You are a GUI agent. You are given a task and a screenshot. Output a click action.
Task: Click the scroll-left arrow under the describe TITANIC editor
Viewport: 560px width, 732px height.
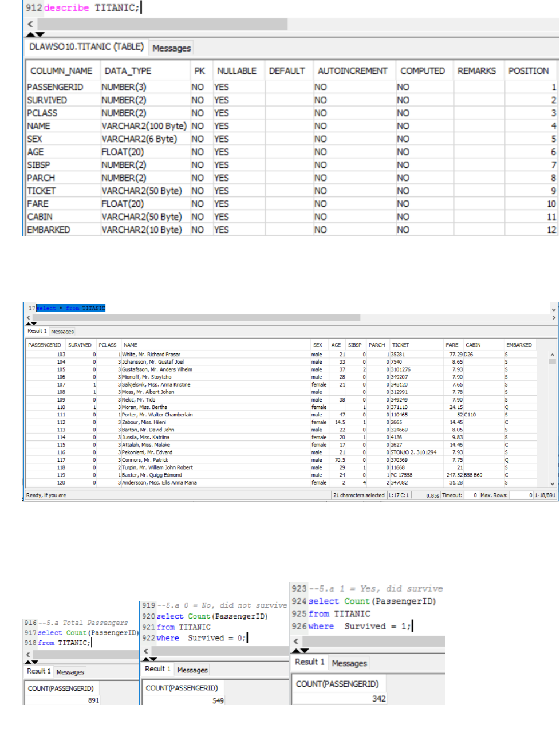tap(30, 24)
